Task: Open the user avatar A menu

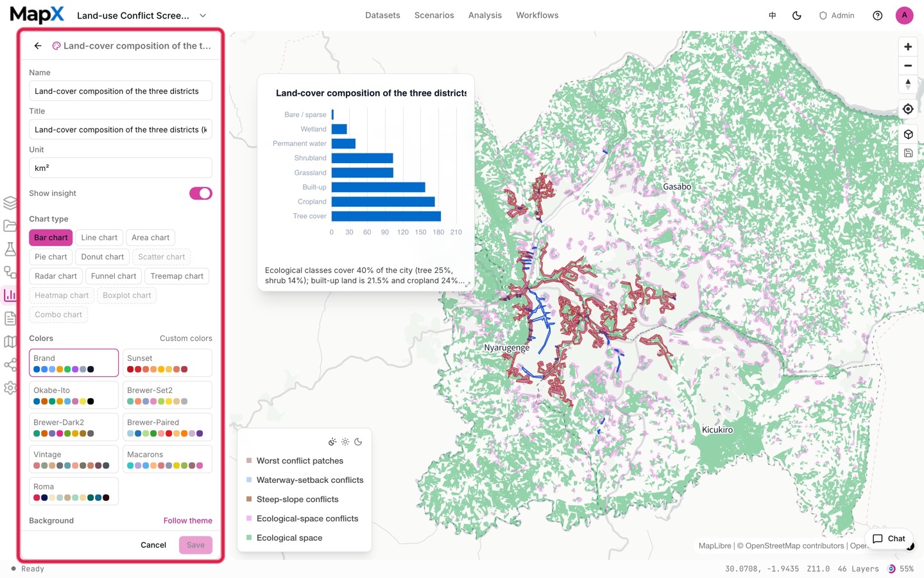Action: coord(904,15)
